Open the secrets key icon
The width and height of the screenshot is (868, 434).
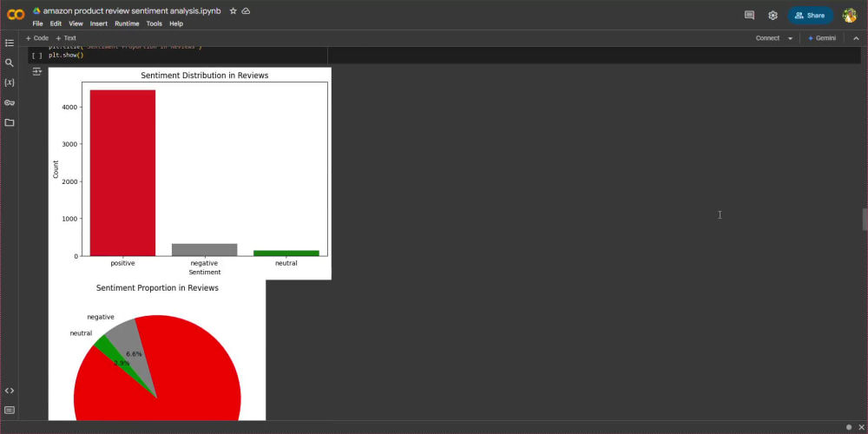click(10, 102)
